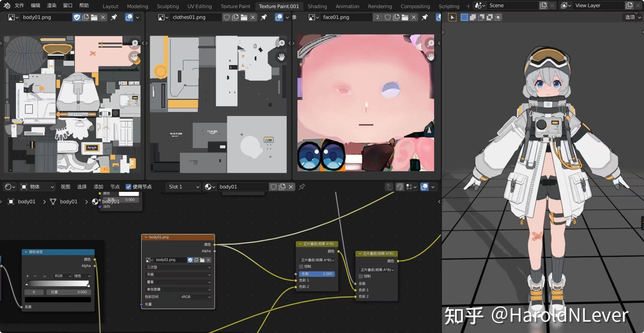Toggle fake user shield for body01 material

(x=273, y=187)
